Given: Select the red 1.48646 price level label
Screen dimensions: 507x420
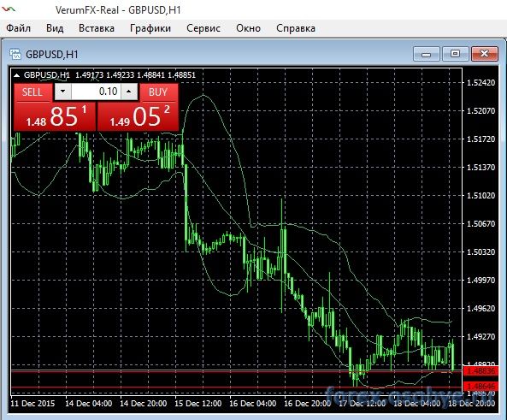Looking at the screenshot, I should tap(480, 386).
